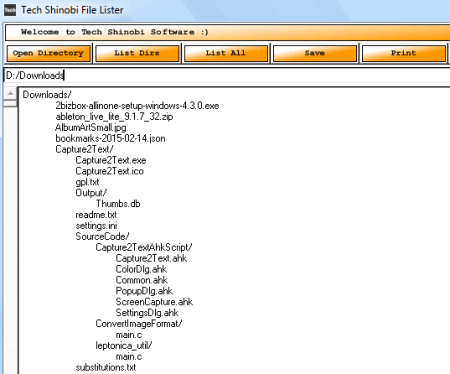Select ColorDlg.ahk entry
This screenshot has height=374, width=450.
[x=141, y=269]
